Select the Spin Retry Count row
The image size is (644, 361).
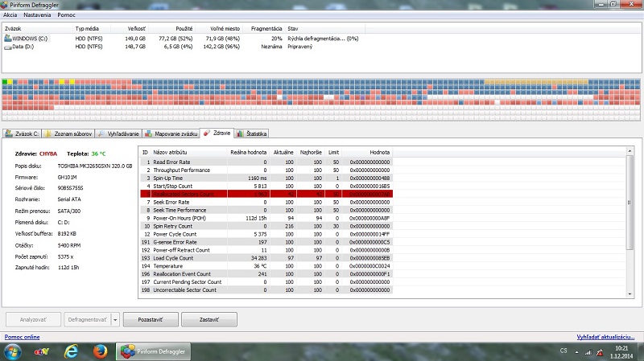pyautogui.click(x=266, y=226)
